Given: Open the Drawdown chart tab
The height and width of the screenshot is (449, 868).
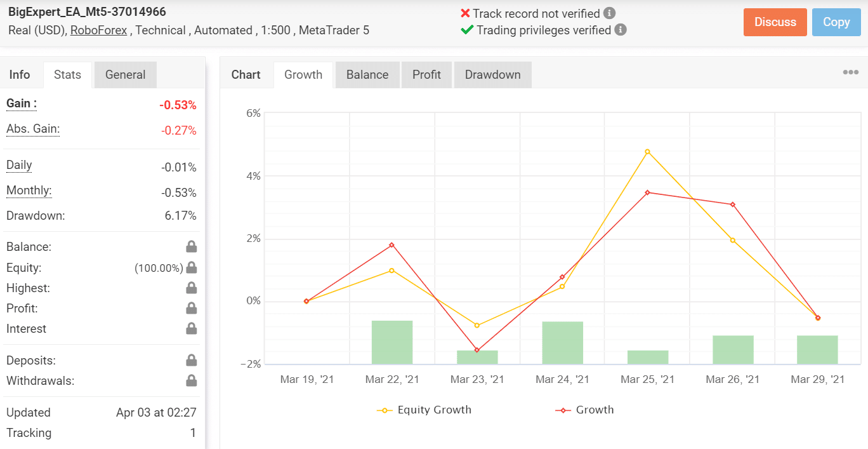Looking at the screenshot, I should 492,74.
